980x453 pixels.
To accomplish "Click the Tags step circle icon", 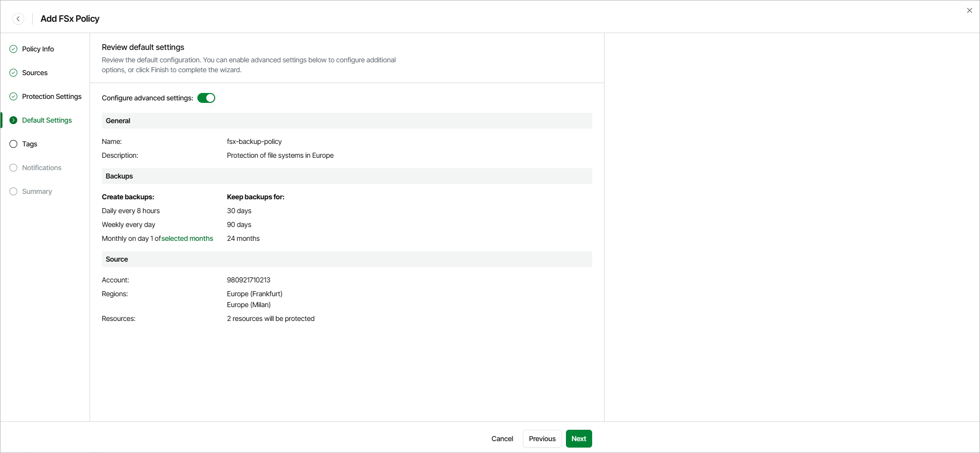I will coord(13,144).
